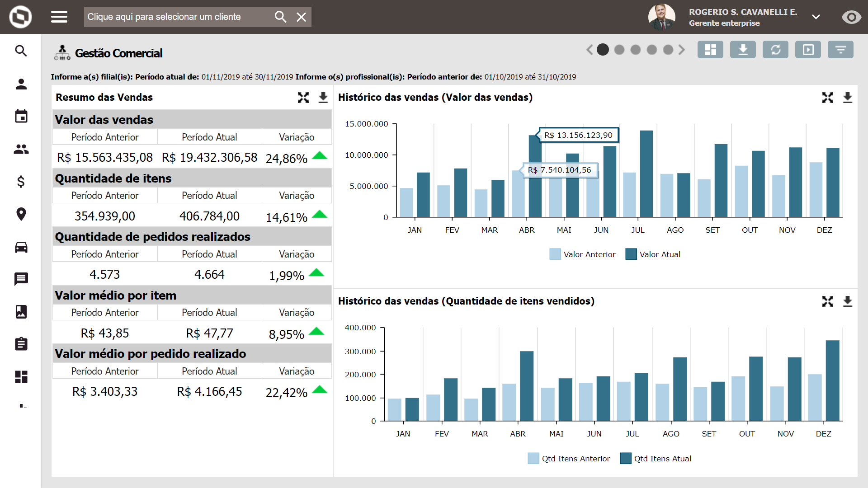Click next page arrow in pager
The width and height of the screenshot is (868, 488).
coord(682,50)
